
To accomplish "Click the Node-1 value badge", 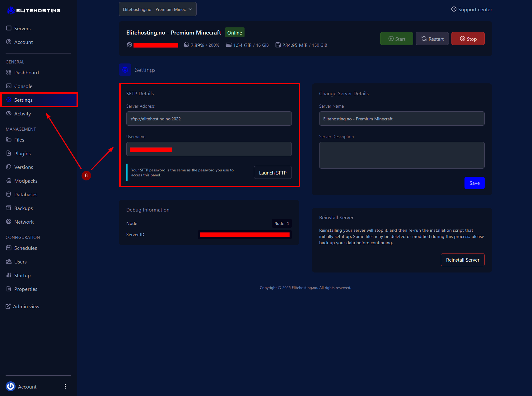I will pos(282,223).
